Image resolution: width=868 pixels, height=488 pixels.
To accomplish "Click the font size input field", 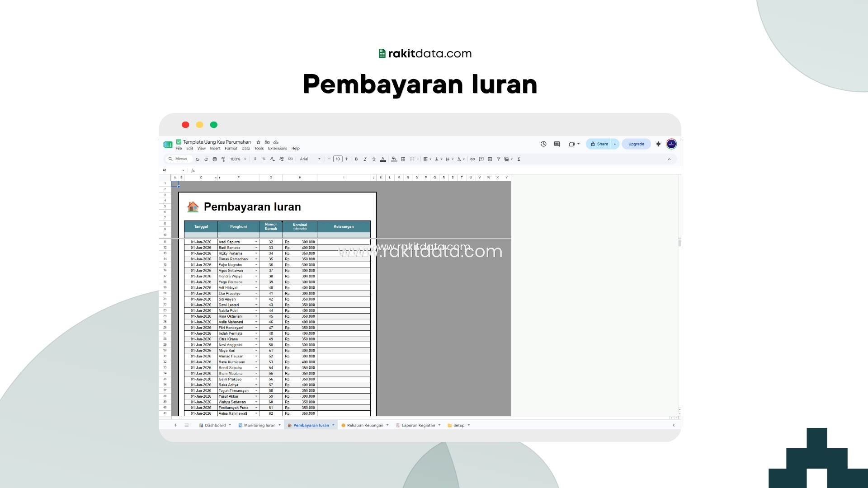I will 338,159.
